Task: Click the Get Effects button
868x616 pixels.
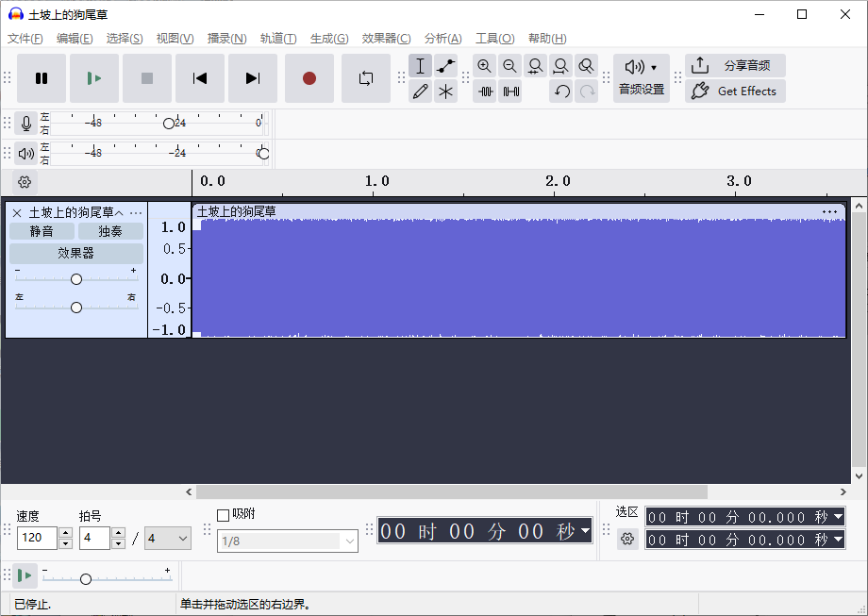Action: tap(735, 91)
